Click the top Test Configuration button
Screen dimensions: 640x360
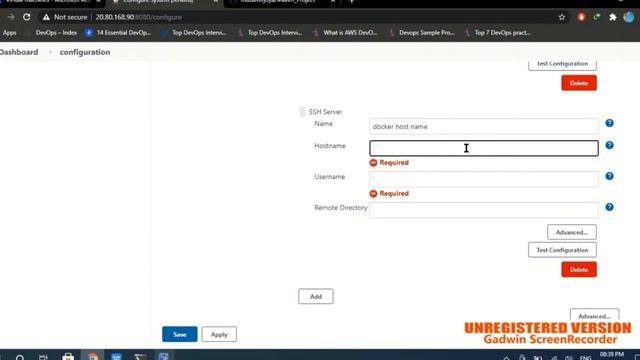coord(562,64)
